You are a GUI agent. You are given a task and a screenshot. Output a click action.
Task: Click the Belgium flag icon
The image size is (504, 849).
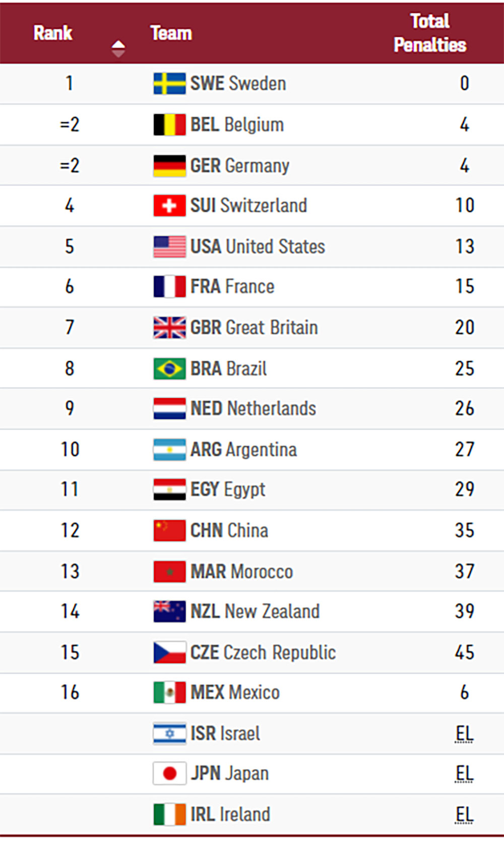(x=169, y=125)
